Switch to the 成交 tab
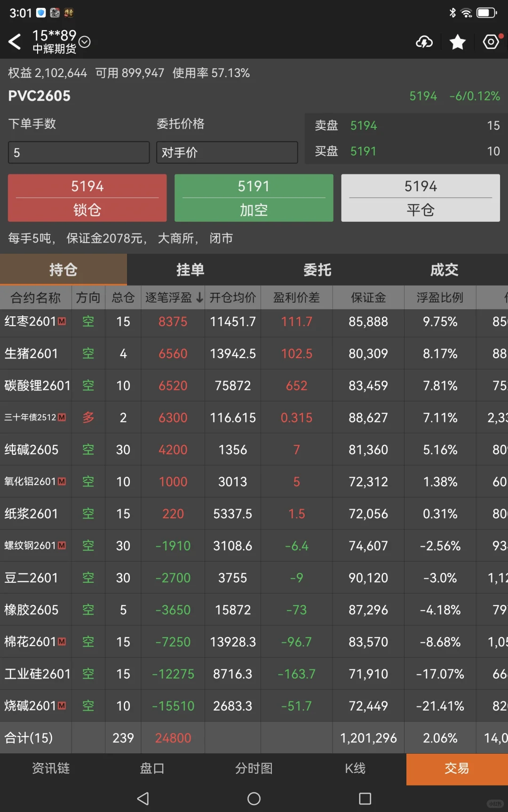The height and width of the screenshot is (812, 508). [x=444, y=270]
